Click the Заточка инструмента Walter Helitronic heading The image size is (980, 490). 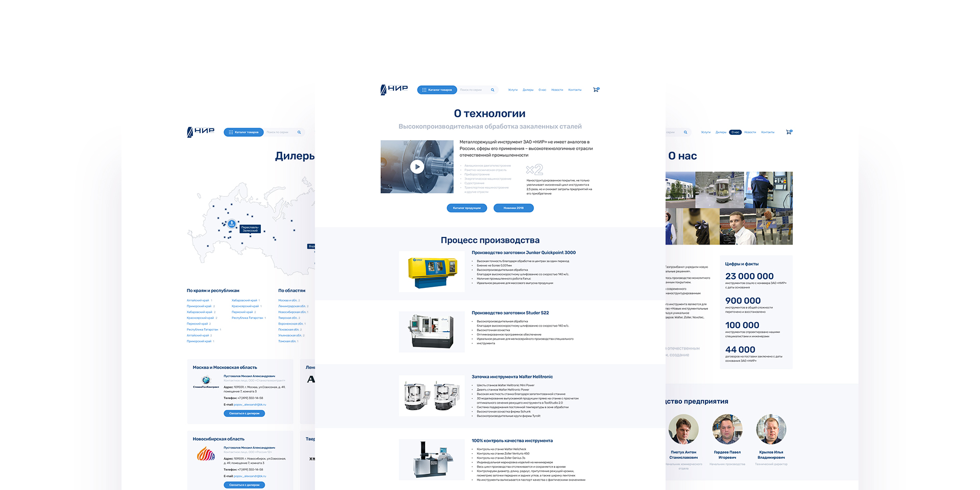512,377
